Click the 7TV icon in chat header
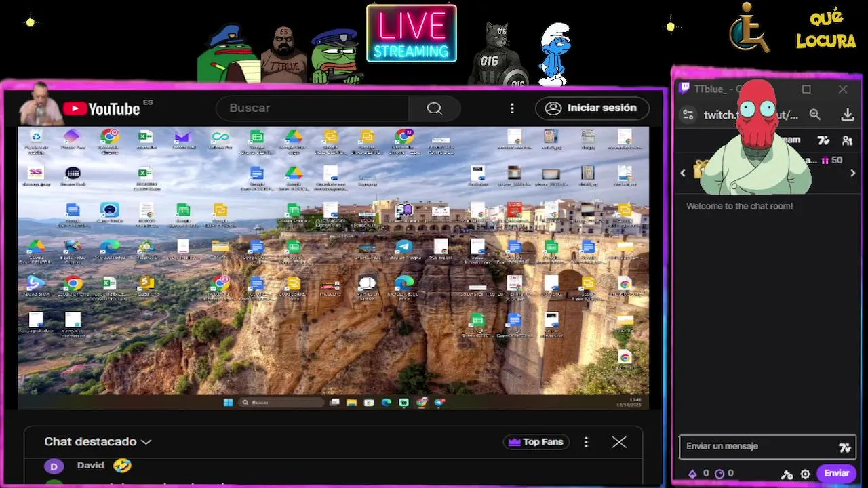This screenshot has width=868, height=488. pos(823,140)
